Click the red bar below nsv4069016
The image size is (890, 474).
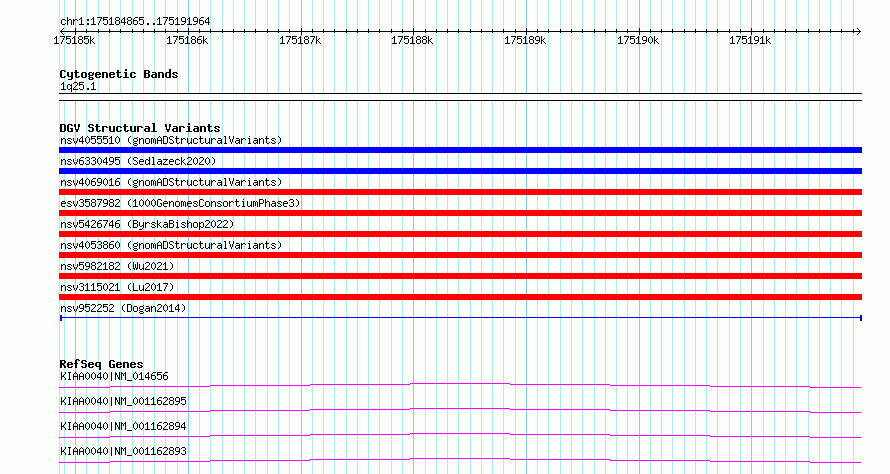point(460,192)
